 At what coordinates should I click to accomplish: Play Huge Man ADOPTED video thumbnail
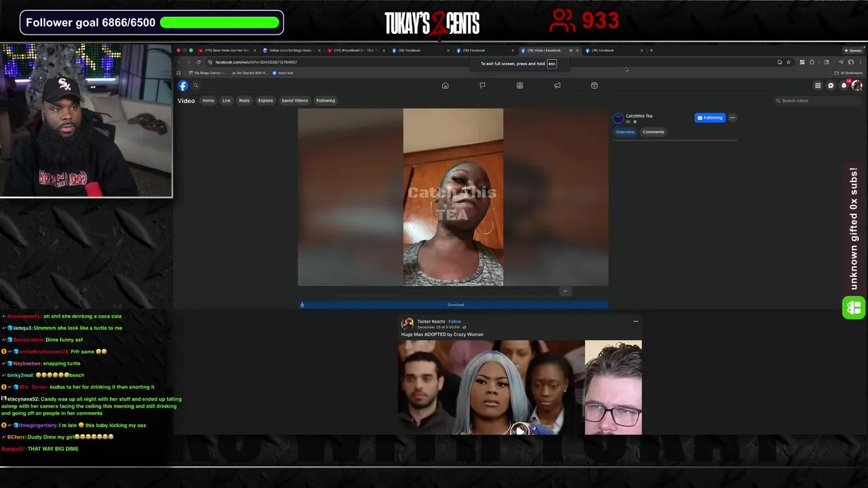[520, 387]
